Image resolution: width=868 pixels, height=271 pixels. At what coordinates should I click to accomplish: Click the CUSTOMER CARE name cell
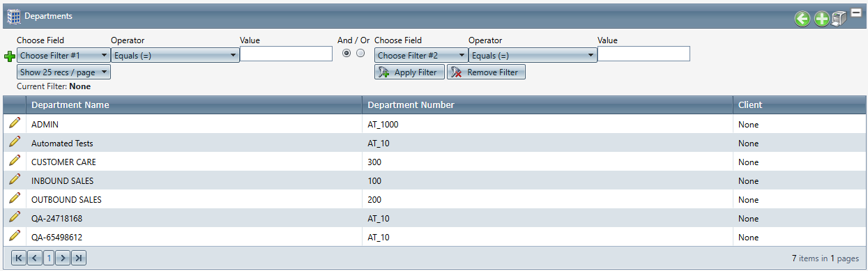point(194,162)
